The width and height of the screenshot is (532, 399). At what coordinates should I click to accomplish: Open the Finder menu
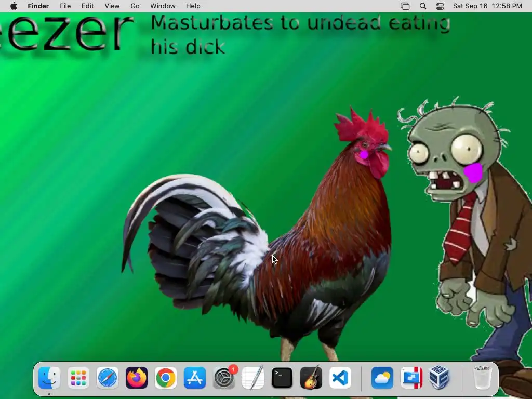pos(38,6)
